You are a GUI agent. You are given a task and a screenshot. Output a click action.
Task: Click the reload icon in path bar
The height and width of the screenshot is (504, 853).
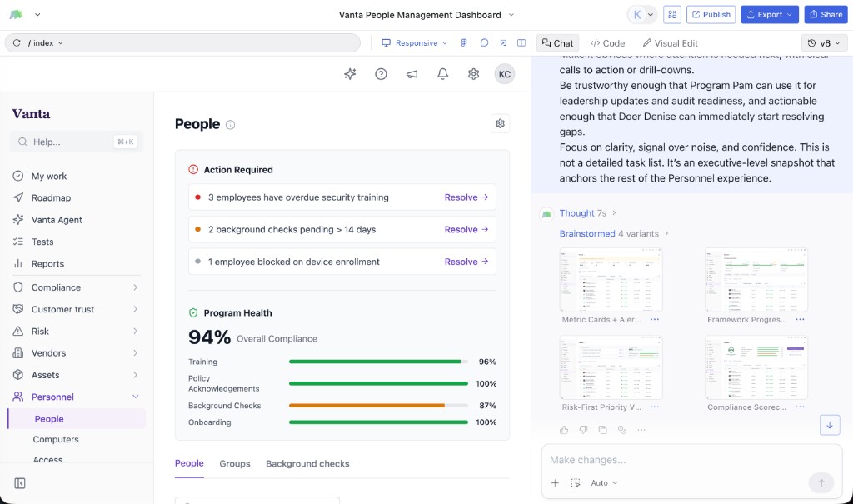coord(17,43)
